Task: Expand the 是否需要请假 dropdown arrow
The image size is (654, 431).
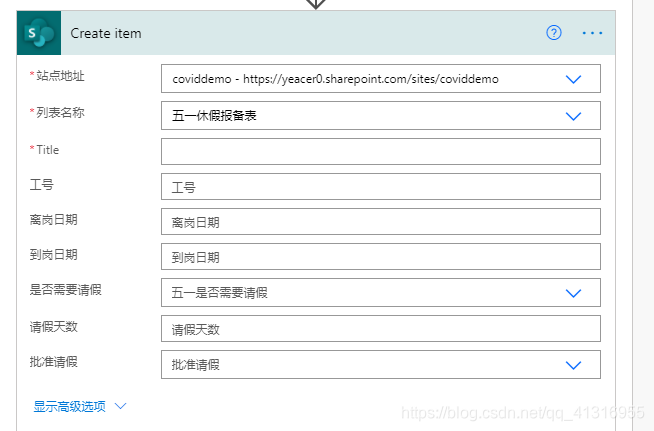Action: [x=574, y=293]
